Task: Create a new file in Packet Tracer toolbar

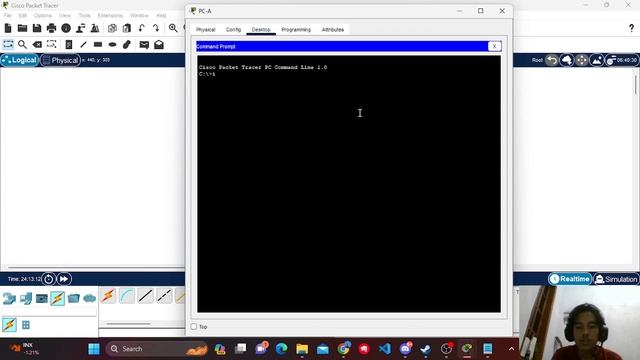Action: [x=8, y=28]
